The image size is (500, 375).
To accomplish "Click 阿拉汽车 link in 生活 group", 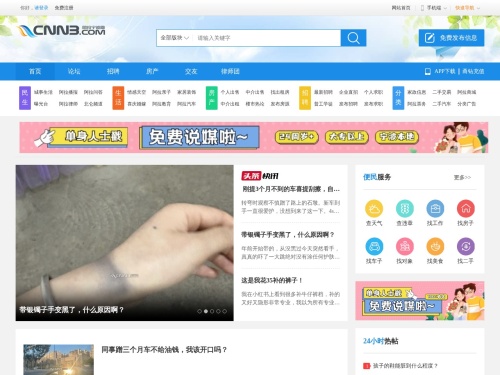I will point(187,104).
